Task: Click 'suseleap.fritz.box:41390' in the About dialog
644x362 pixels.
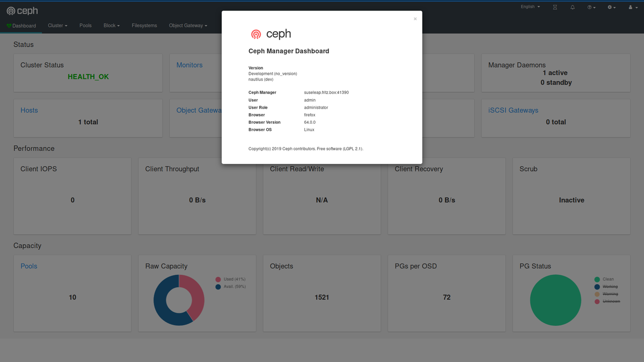Action: coord(327,93)
